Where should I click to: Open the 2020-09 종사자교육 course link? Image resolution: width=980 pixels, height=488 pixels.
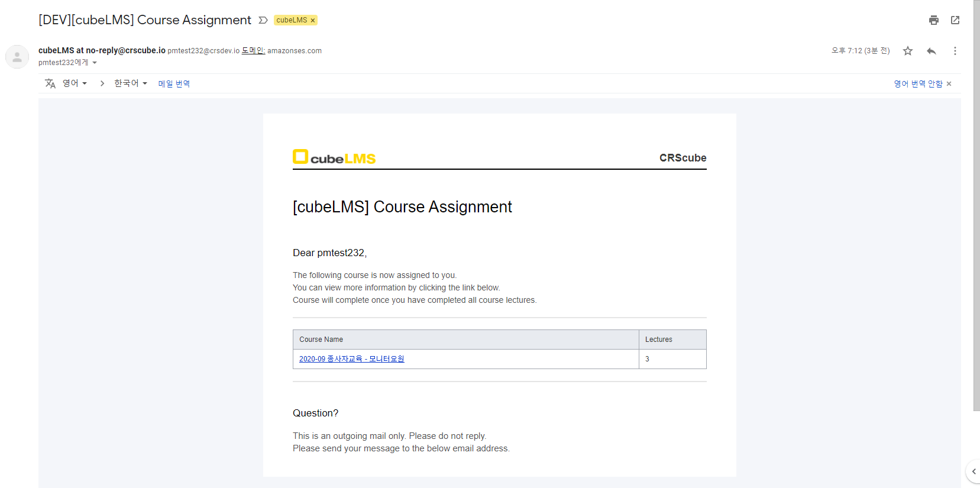tap(351, 359)
